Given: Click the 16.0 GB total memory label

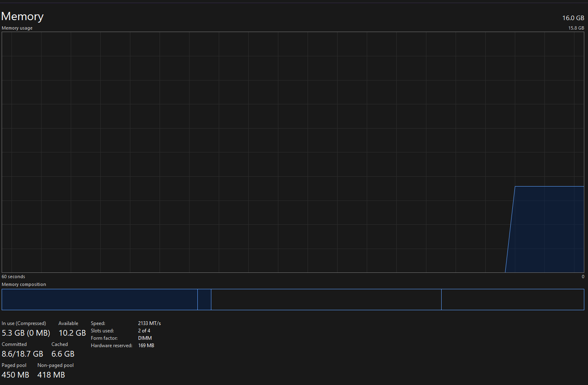Looking at the screenshot, I should (x=573, y=18).
